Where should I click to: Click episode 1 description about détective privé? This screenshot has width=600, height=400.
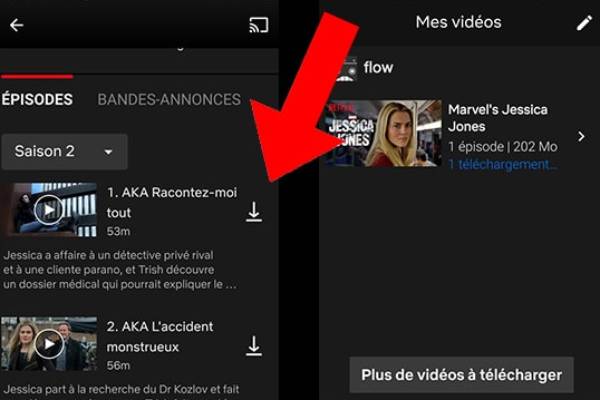pos(120,270)
